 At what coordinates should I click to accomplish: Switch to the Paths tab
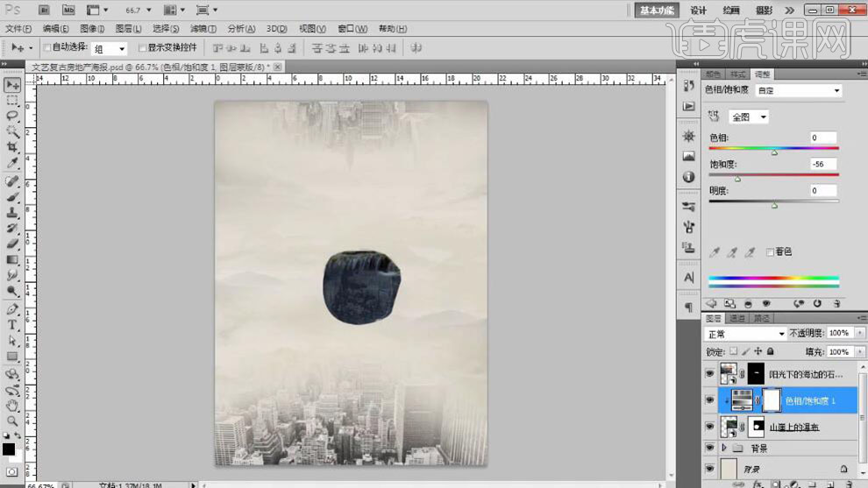point(762,318)
